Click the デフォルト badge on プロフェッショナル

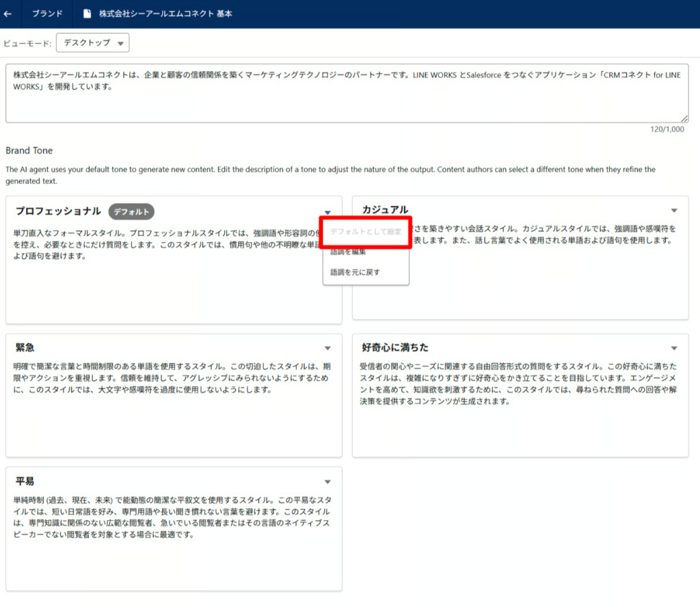coord(131,212)
